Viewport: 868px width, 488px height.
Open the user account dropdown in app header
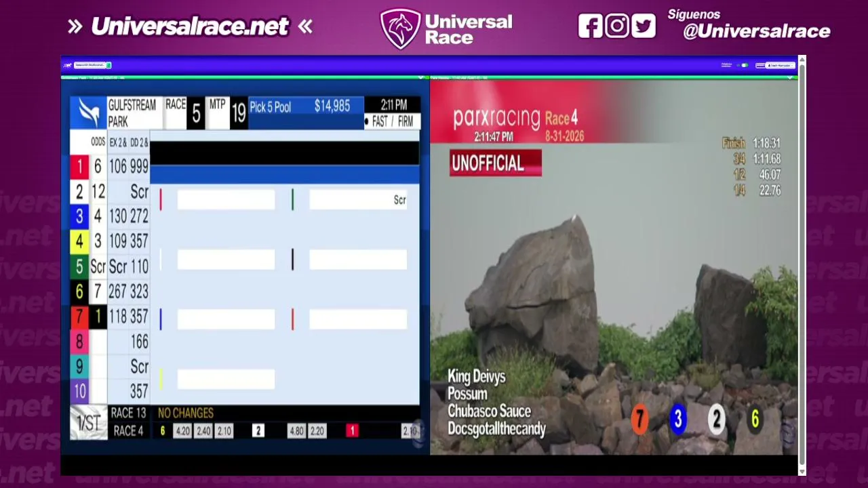pos(780,65)
